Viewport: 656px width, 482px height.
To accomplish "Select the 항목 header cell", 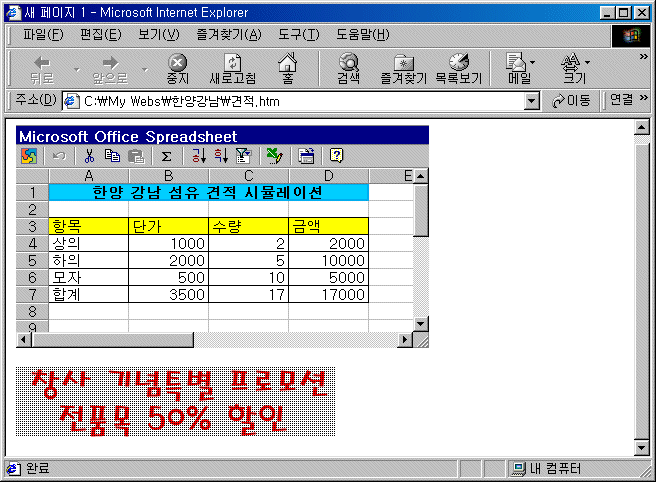I will pyautogui.click(x=89, y=226).
